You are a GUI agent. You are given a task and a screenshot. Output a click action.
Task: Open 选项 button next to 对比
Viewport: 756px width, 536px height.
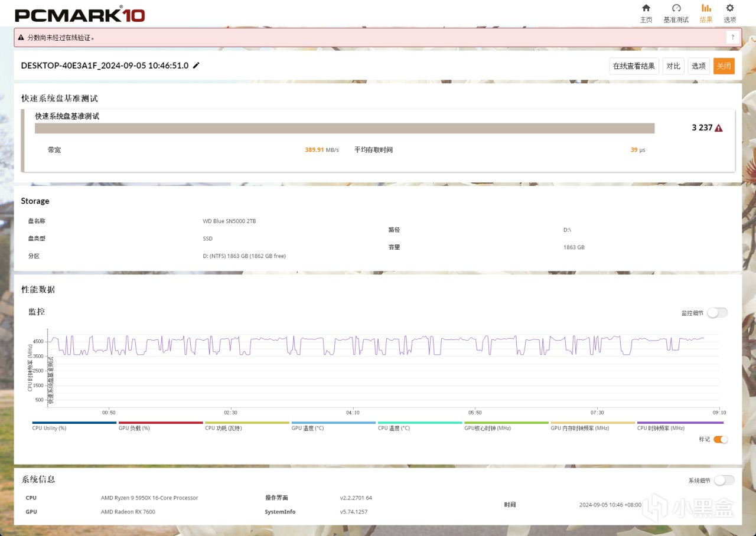pos(699,66)
